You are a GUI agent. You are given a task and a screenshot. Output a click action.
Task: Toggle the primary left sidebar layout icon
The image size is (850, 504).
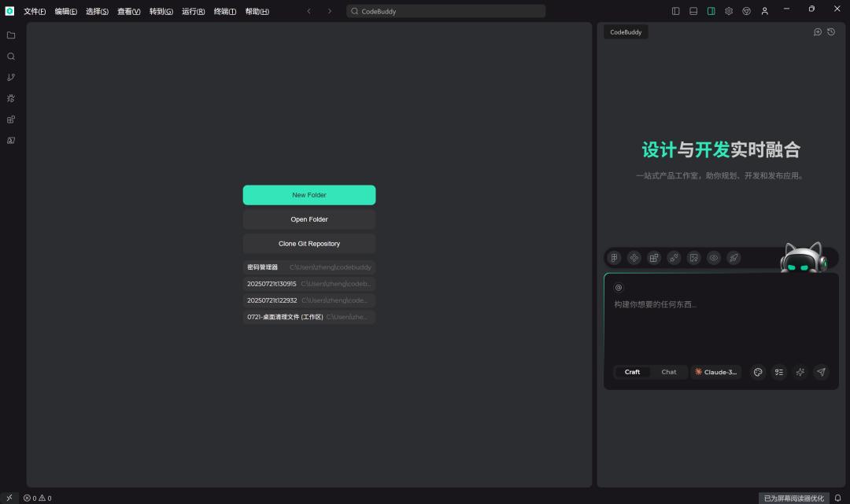point(675,11)
